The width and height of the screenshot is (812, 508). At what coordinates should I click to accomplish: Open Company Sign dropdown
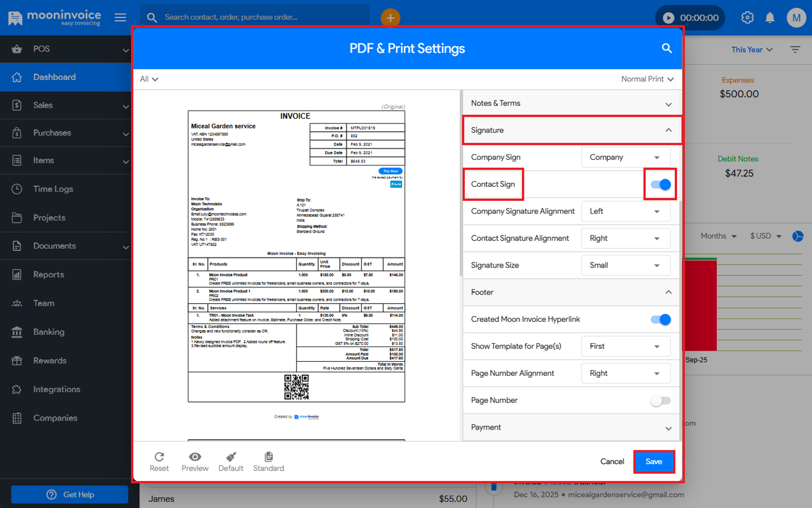click(625, 157)
